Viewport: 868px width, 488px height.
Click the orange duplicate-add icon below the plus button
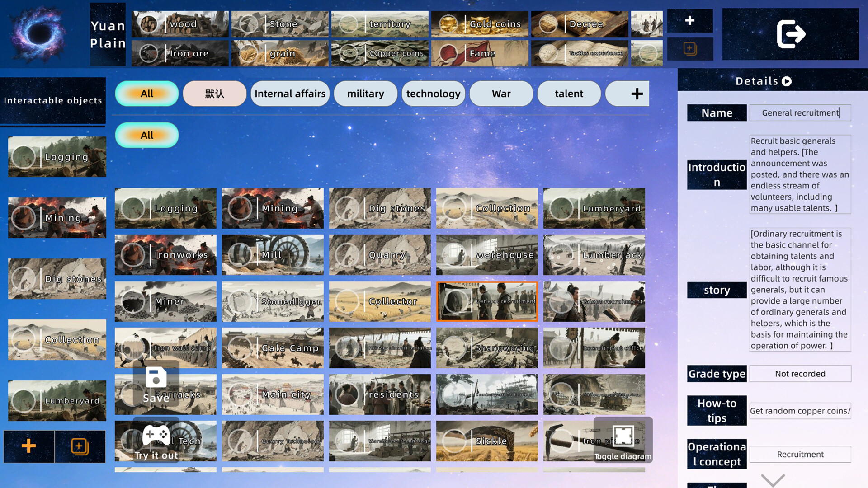[x=689, y=49]
